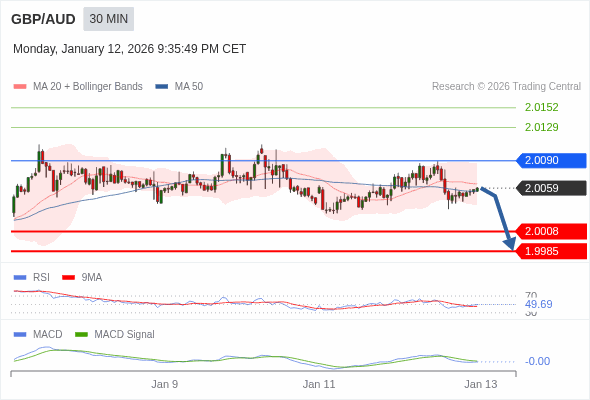Click the 2.0152 resistance level label

[x=541, y=107]
